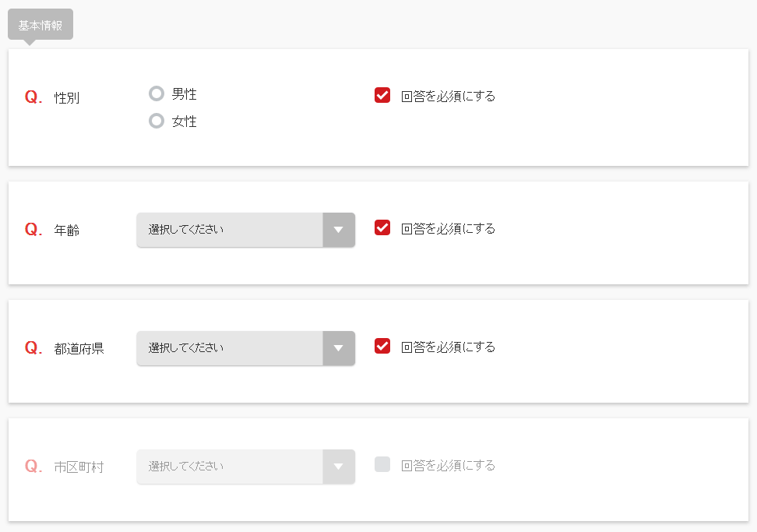Select the 男性 radio button
Screen dimensions: 757x532
click(157, 93)
